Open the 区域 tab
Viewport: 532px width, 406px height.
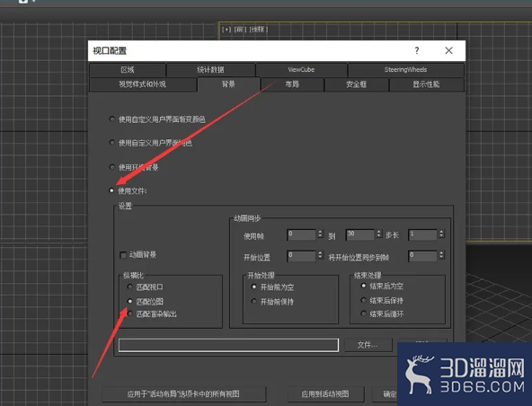(x=128, y=70)
